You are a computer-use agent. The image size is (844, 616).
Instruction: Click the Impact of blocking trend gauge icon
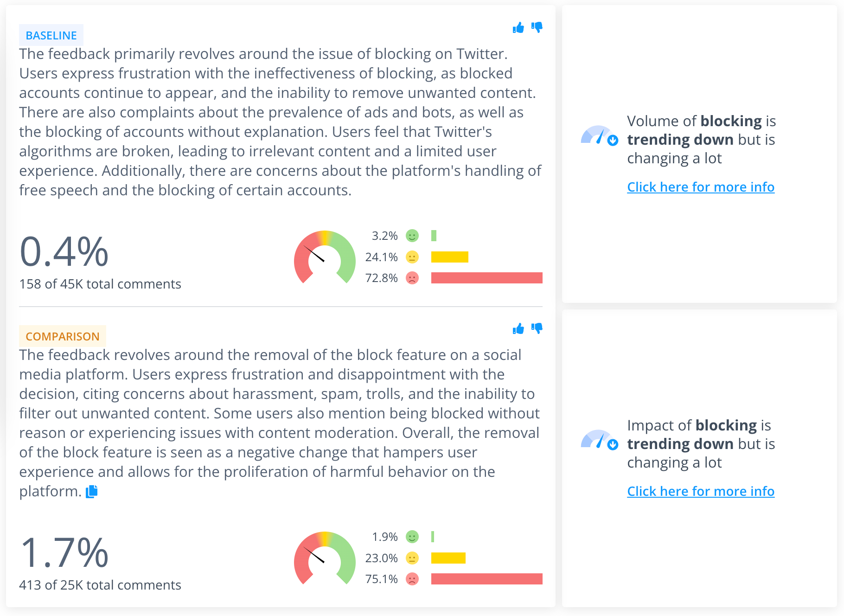point(599,439)
